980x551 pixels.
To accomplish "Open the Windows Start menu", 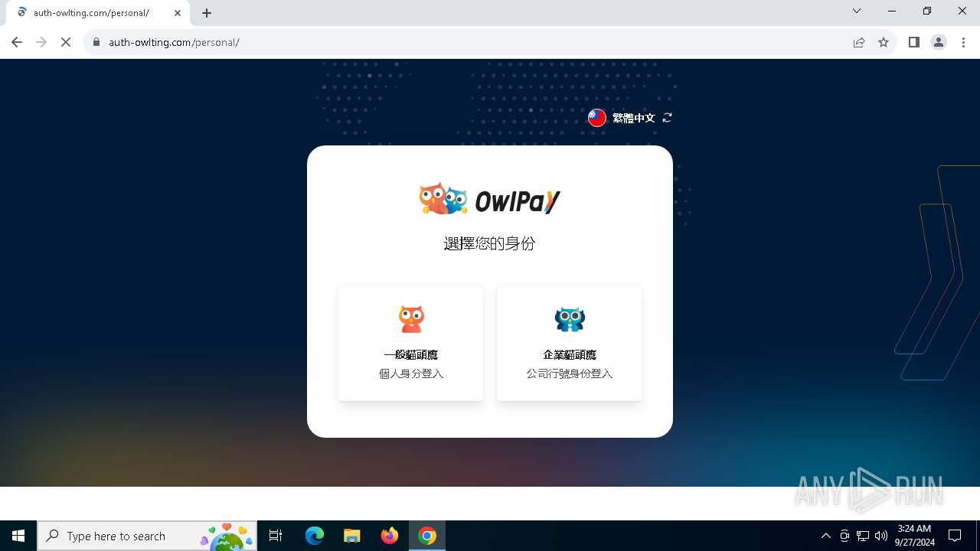I will click(x=18, y=536).
